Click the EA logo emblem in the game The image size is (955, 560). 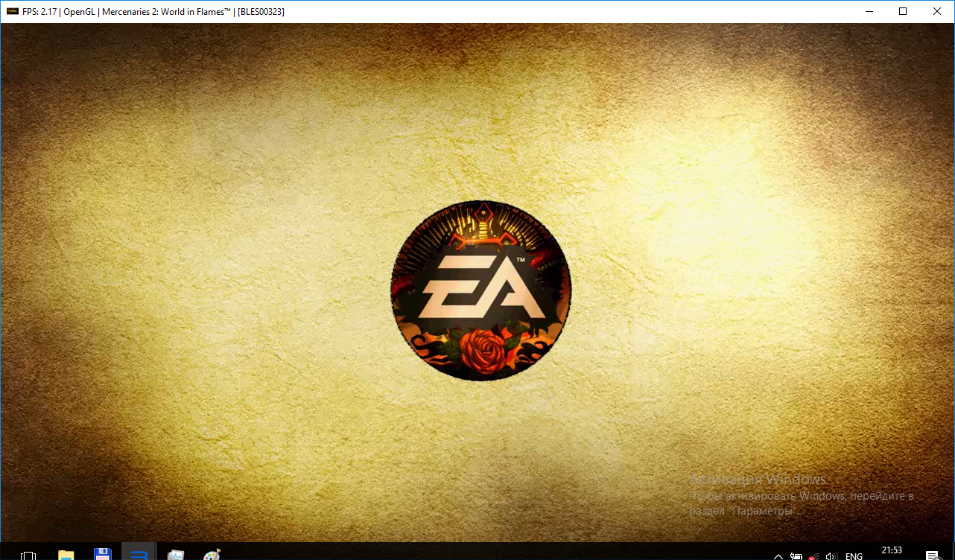(480, 290)
